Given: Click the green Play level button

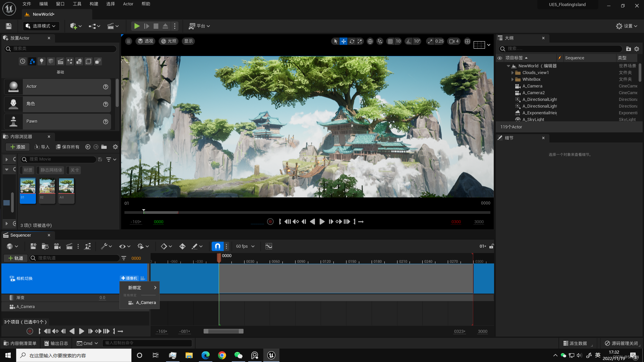Looking at the screenshot, I should tap(137, 26).
